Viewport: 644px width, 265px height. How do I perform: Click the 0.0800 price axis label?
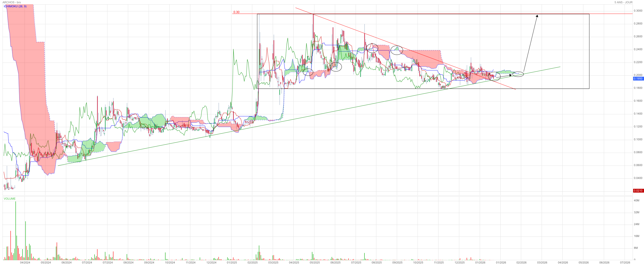(x=638, y=152)
